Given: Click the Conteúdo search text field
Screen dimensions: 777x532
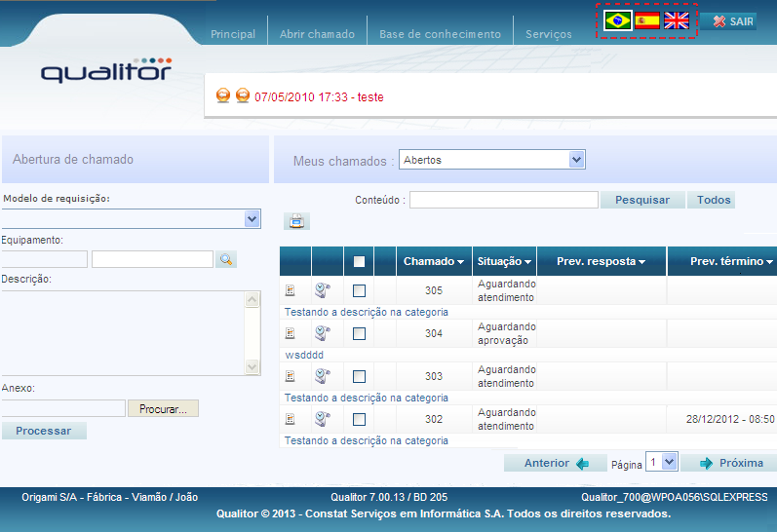Looking at the screenshot, I should pos(503,200).
